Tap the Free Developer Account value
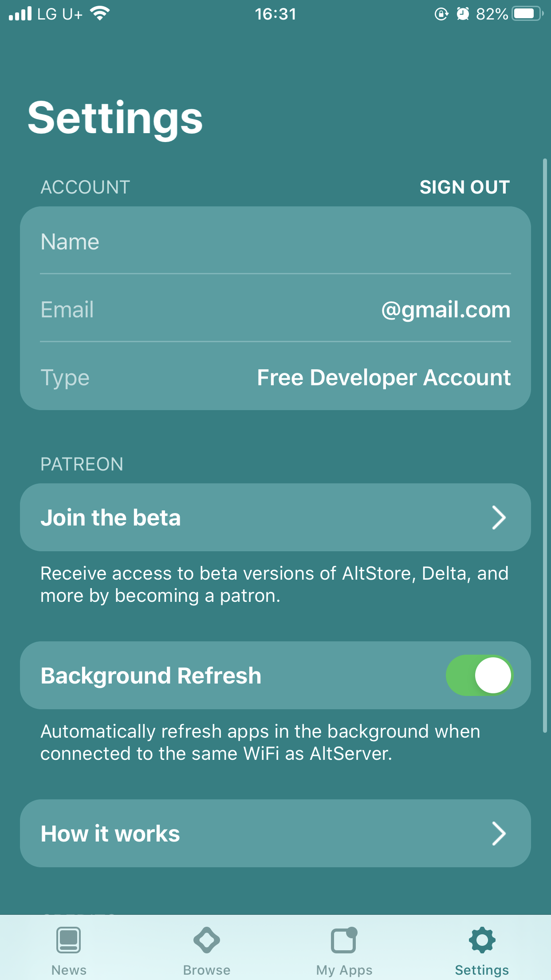The width and height of the screenshot is (551, 980). [x=384, y=378]
